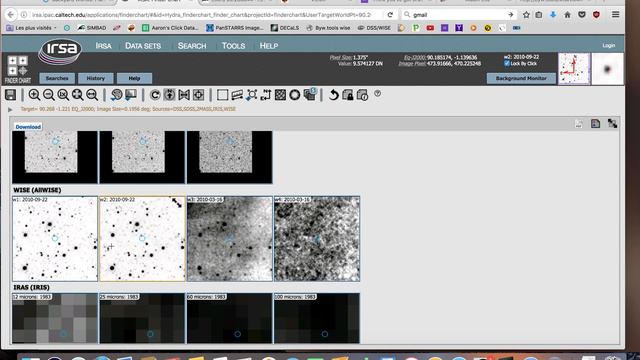
Task: Click the compass preview thumbnail with red arrows
Action: point(574,69)
